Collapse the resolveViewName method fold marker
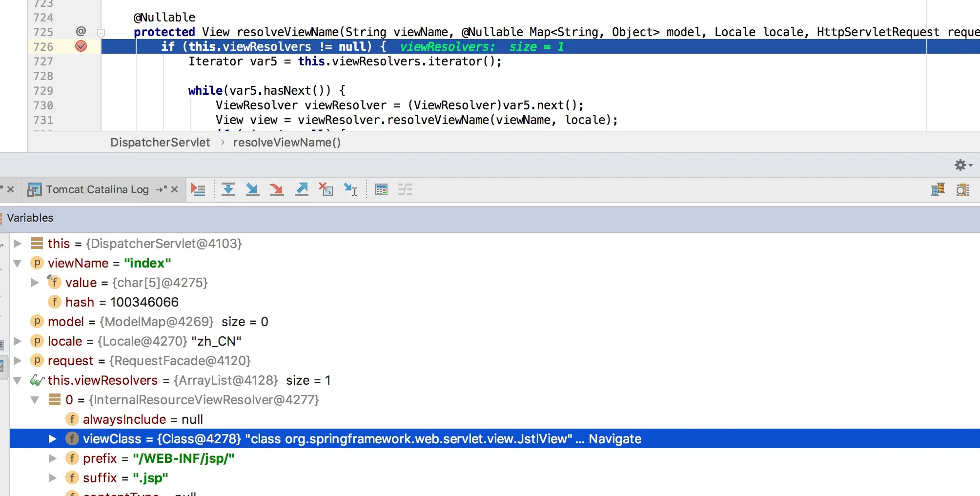 tap(101, 33)
